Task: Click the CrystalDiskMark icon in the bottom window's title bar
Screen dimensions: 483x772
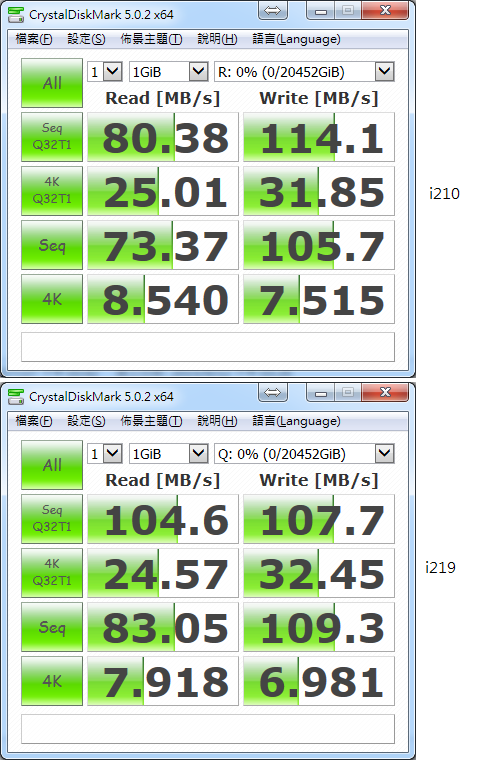Action: pos(16,396)
